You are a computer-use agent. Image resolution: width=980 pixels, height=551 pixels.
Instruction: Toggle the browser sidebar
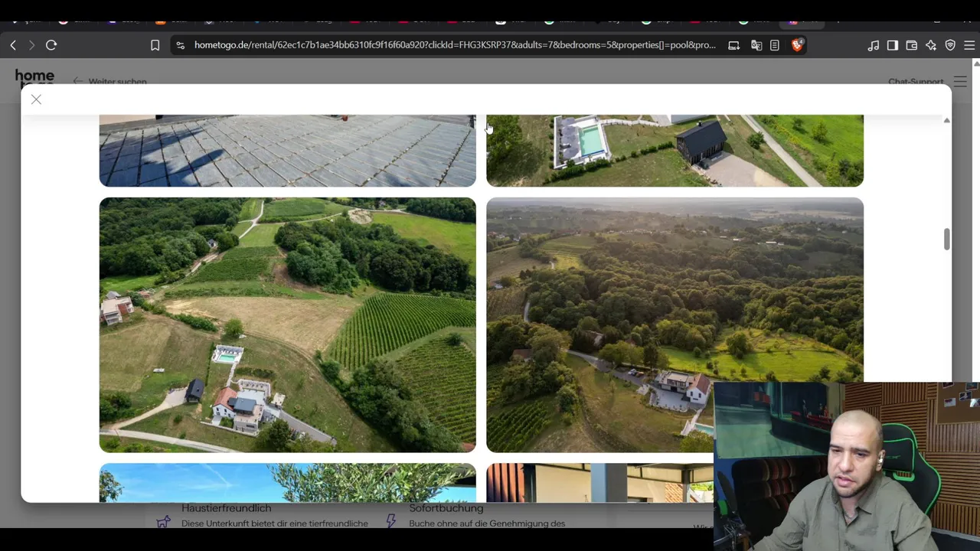(893, 46)
